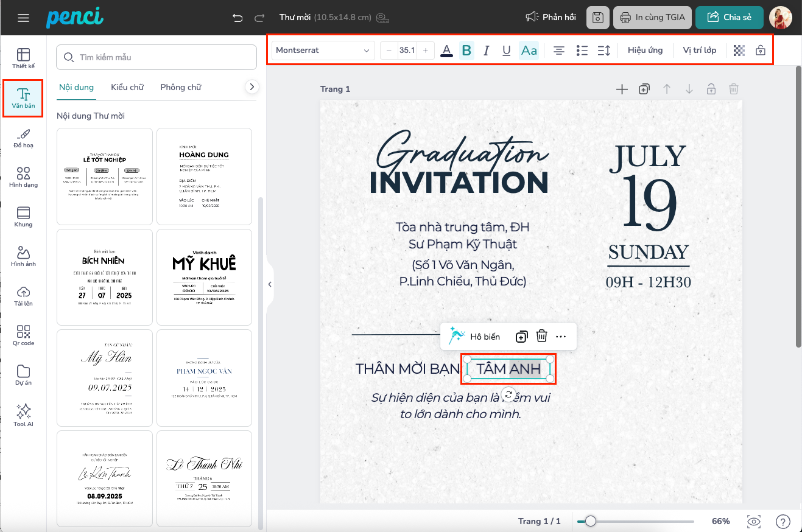802x532 pixels.
Task: Open the Qr code tool in sidebar
Action: pos(24,335)
